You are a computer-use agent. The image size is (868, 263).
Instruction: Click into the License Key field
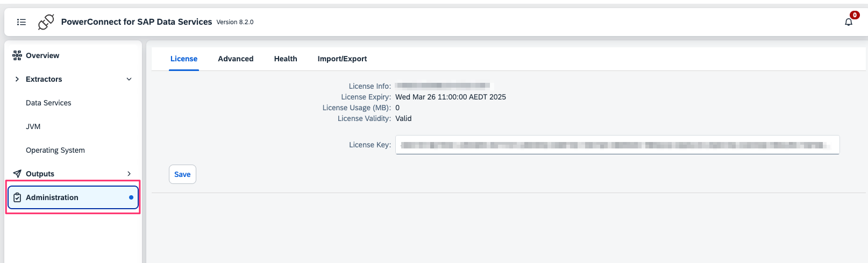click(617, 145)
